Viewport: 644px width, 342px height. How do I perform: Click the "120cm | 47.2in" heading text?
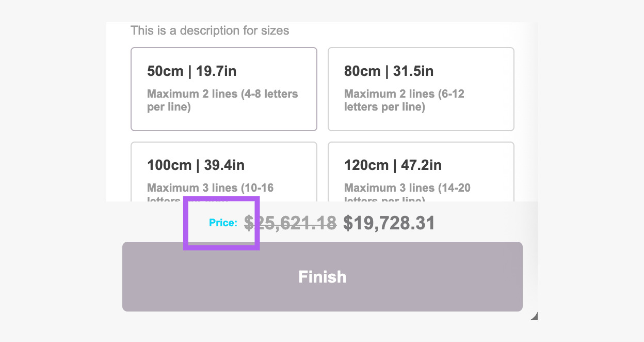[x=393, y=165]
